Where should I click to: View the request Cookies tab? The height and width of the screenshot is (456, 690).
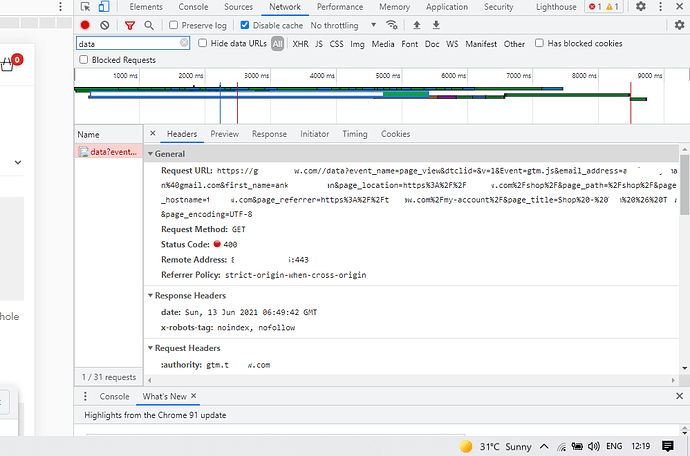396,134
